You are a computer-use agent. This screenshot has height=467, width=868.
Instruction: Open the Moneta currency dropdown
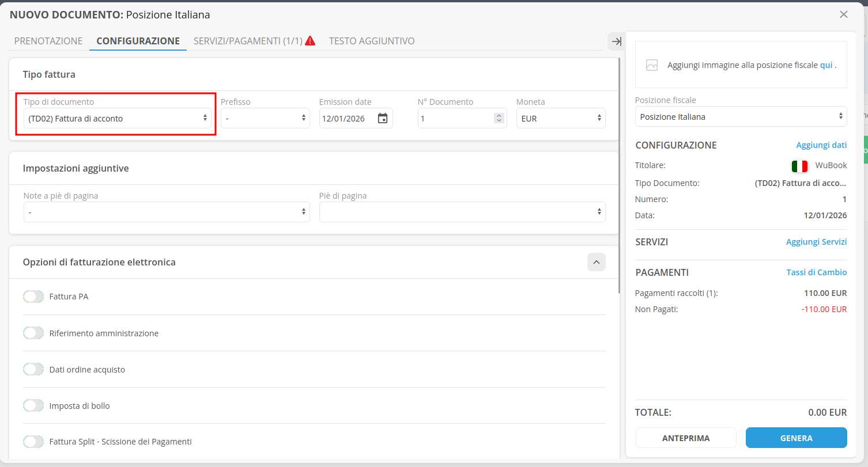coord(560,119)
